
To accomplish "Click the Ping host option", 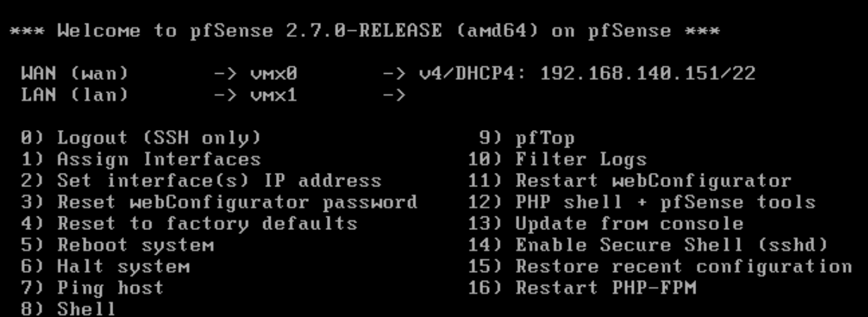I will tap(92, 287).
